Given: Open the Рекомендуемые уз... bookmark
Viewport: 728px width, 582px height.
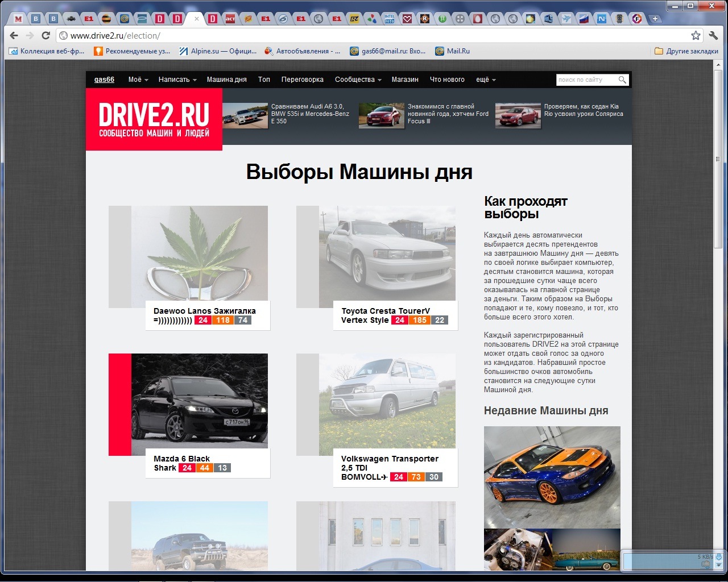Looking at the screenshot, I should click(133, 51).
